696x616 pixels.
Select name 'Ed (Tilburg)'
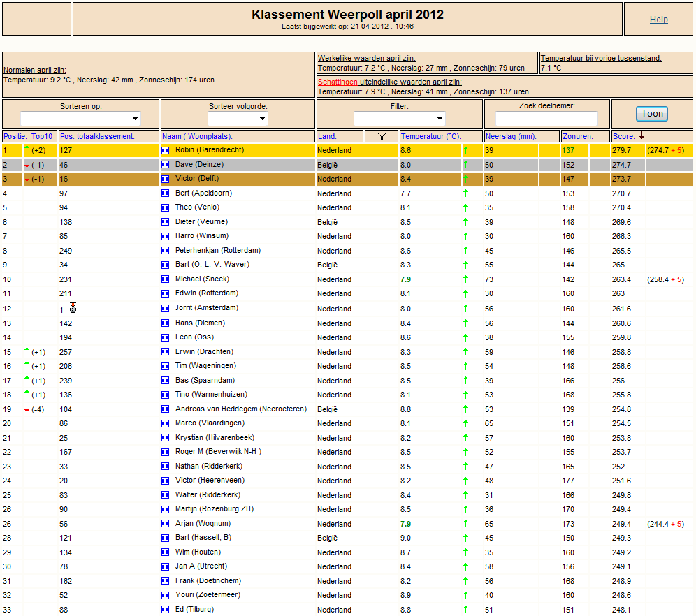point(194,609)
